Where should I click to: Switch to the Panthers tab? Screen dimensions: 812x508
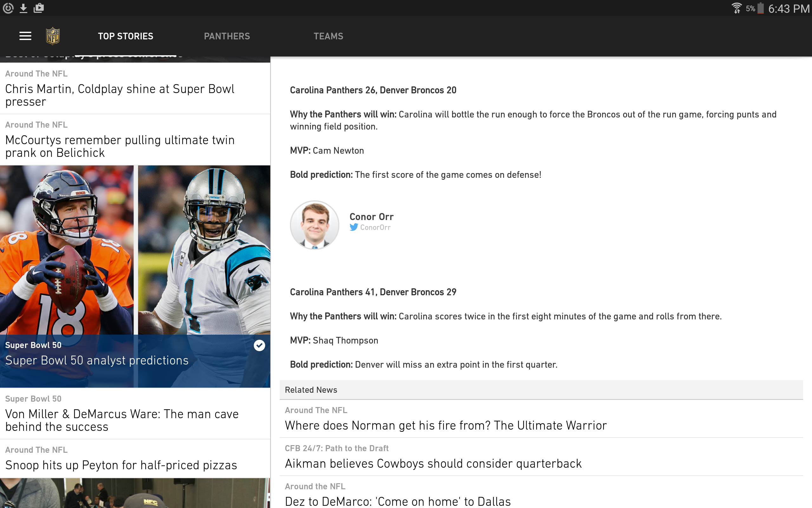(x=227, y=36)
